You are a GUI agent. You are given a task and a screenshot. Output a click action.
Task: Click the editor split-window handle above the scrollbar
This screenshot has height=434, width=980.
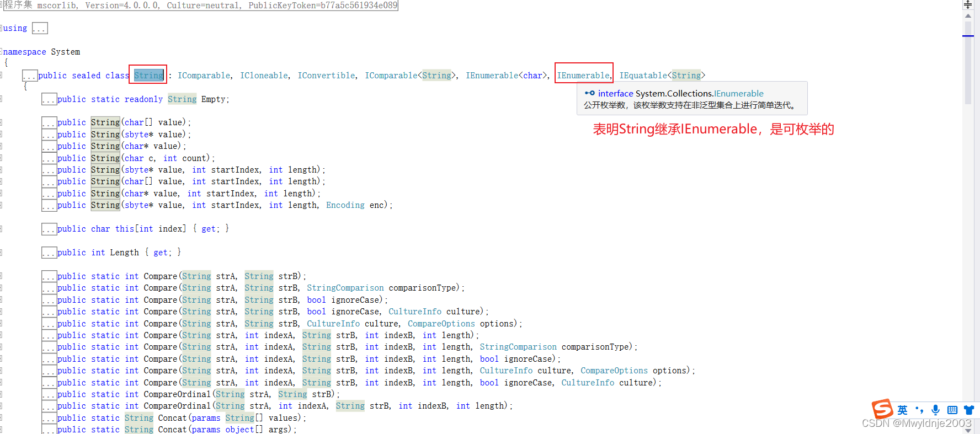coord(968,4)
